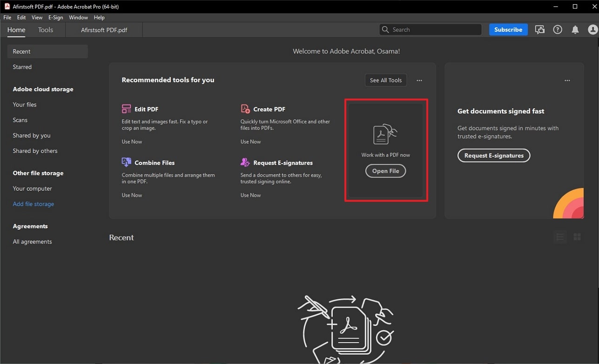
Task: Open the Recommended tools more options menu
Action: [419, 80]
